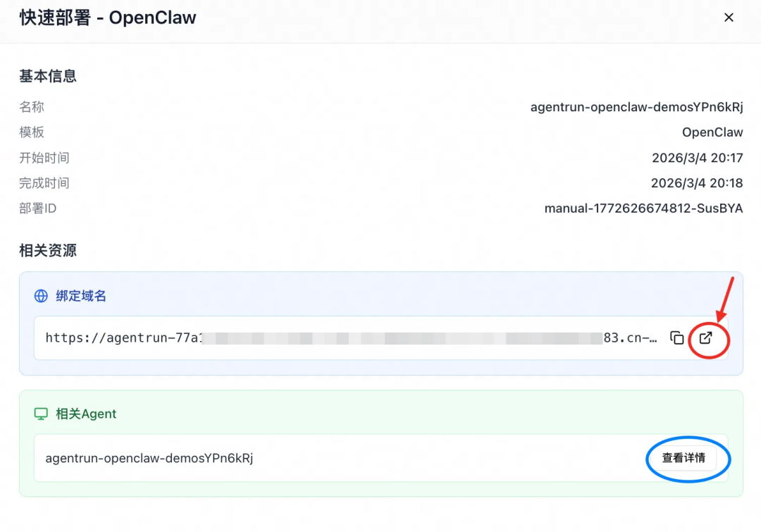The image size is (761, 532).
Task: Close the 快速部署 - OpenClaw dialog
Action: pyautogui.click(x=729, y=17)
